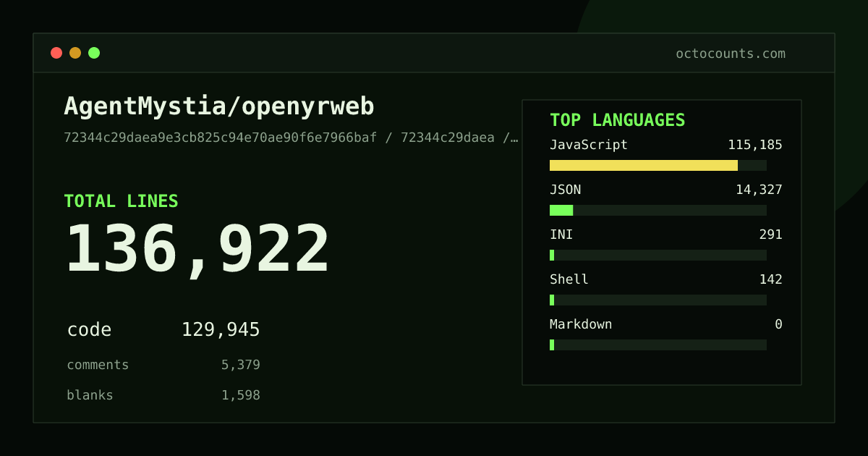Click the TOTAL LINES label
868x456 pixels.
[x=121, y=201]
